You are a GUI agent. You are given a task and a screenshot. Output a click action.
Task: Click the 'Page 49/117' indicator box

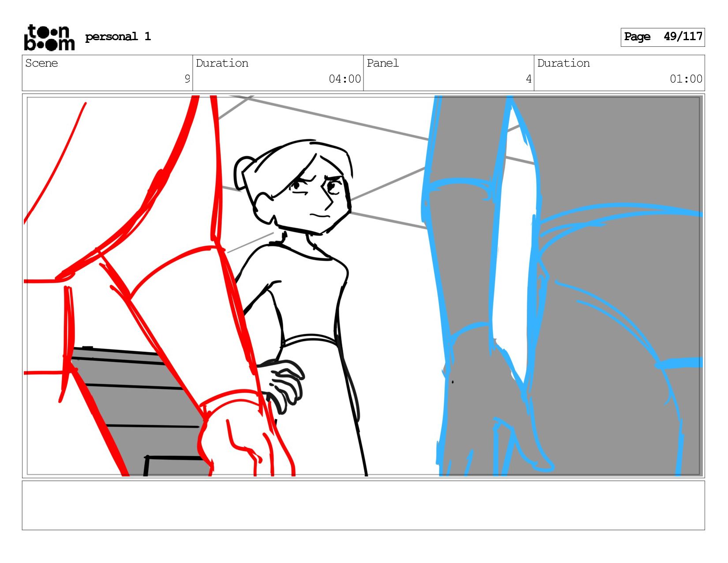(662, 37)
